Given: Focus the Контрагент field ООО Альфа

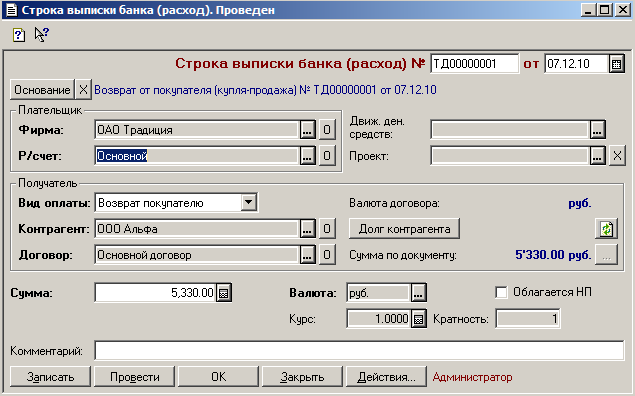Looking at the screenshot, I should coord(197,229).
